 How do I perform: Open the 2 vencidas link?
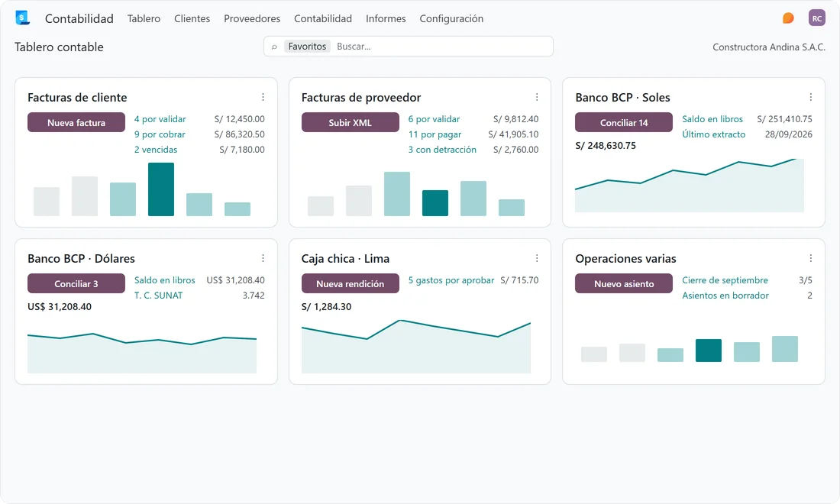point(155,150)
